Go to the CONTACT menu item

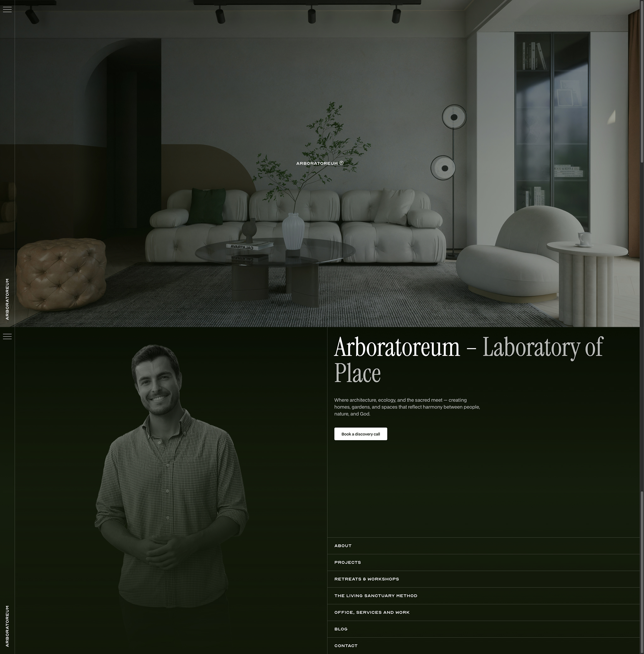[346, 646]
